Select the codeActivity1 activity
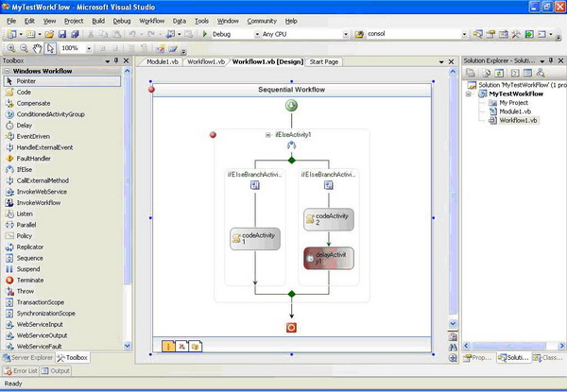 [255, 239]
